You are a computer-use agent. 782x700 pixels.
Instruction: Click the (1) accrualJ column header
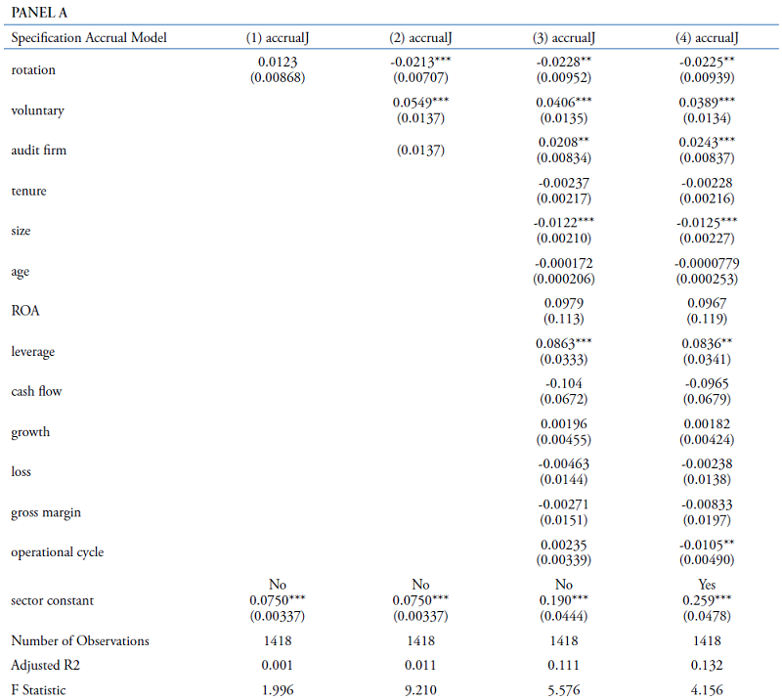coord(277,38)
